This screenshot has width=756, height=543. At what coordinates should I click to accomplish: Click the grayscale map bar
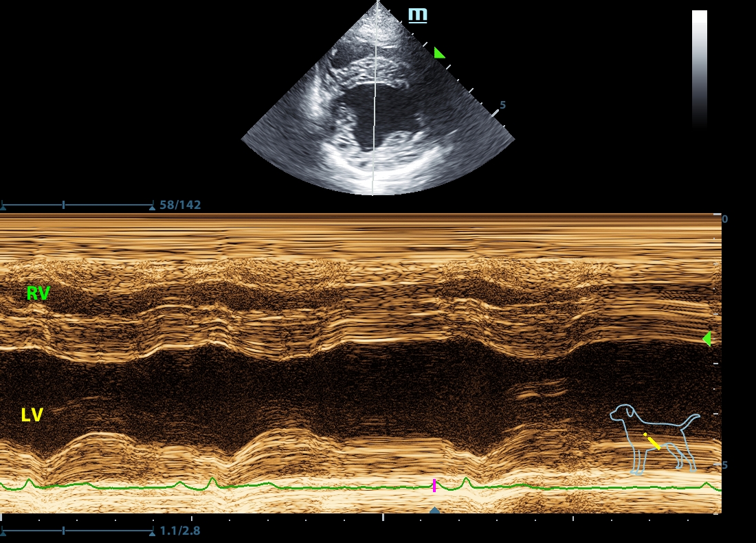(699, 69)
